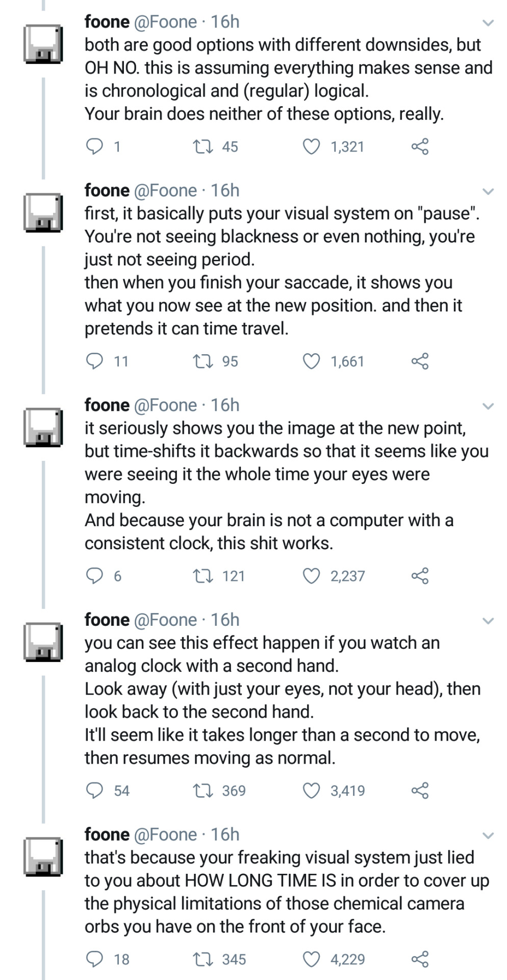
Task: Reply to the tweet with 11 replies
Action: click(x=94, y=362)
